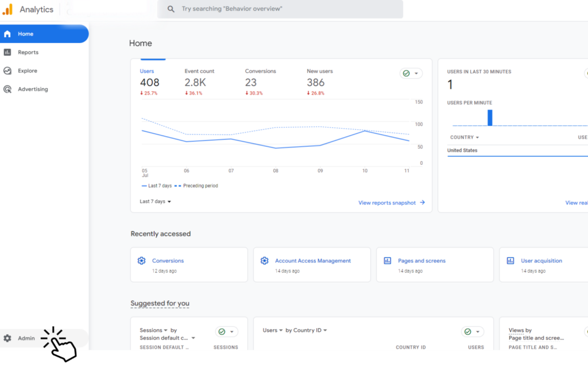Open the COUNTRY dimension dropdown
This screenshot has height=372, width=588.
(x=464, y=137)
